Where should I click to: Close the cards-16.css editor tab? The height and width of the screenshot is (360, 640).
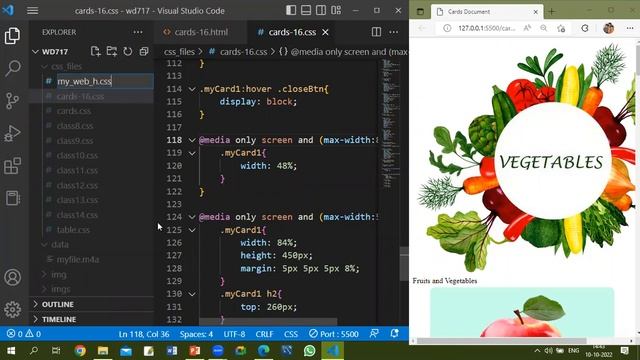click(325, 32)
